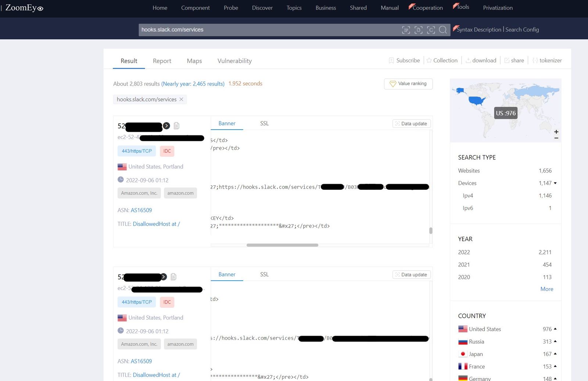Expand the France country row arrow
The height and width of the screenshot is (381, 588).
pyautogui.click(x=555, y=366)
